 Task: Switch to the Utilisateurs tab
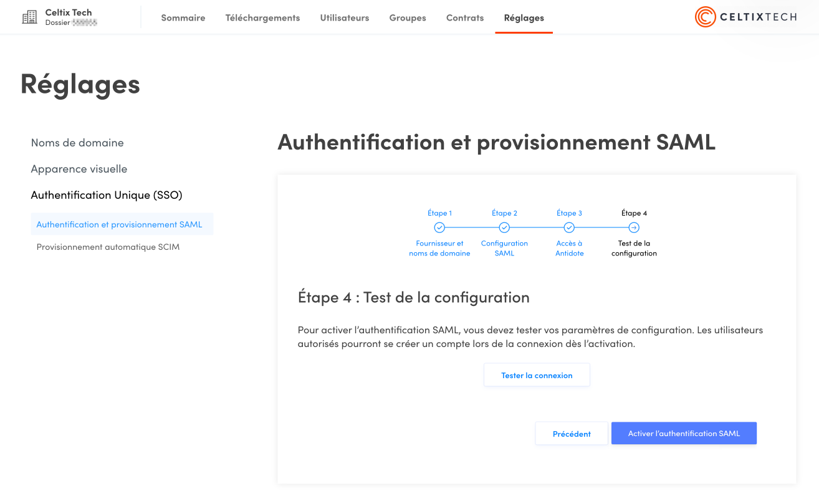pyautogui.click(x=345, y=18)
